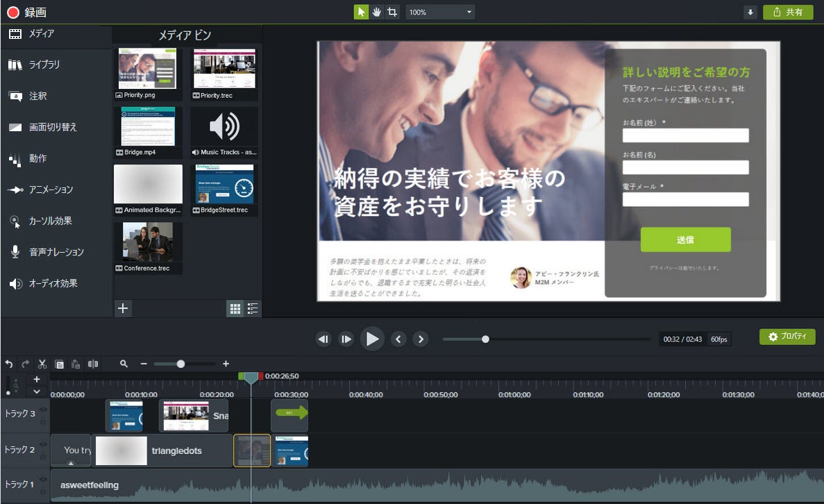Open the 画面切り替え transitions tab
Viewport: 824px width, 504px height.
pos(56,127)
